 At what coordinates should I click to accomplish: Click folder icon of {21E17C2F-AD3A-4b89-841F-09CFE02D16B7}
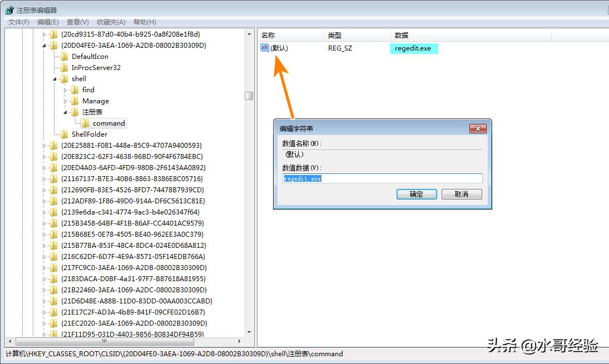53,312
